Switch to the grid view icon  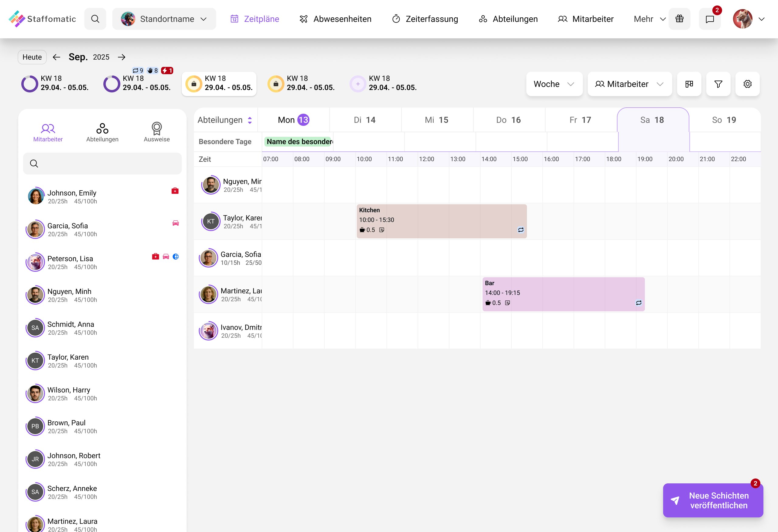point(689,84)
